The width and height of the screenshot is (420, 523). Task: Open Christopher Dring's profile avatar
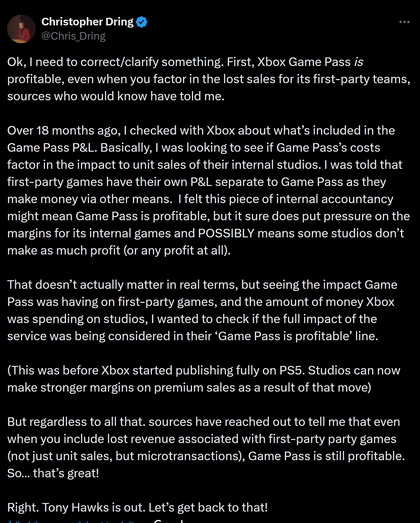[x=21, y=29]
